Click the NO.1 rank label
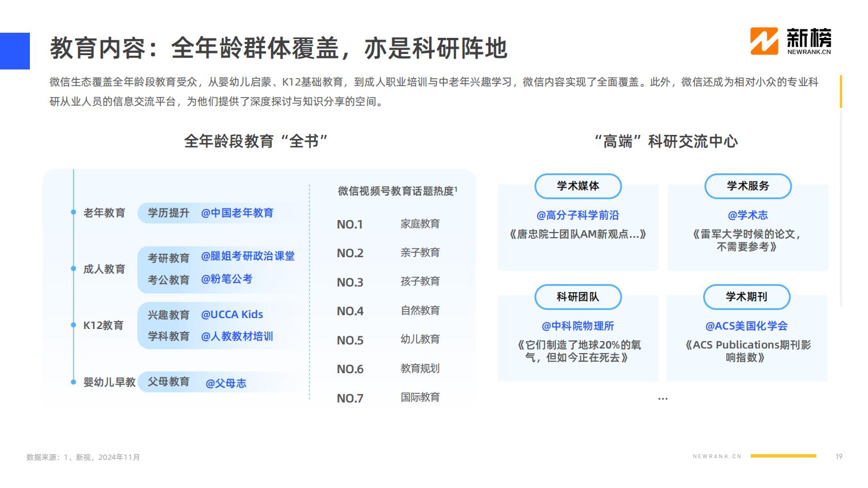The image size is (868, 488). [x=350, y=224]
